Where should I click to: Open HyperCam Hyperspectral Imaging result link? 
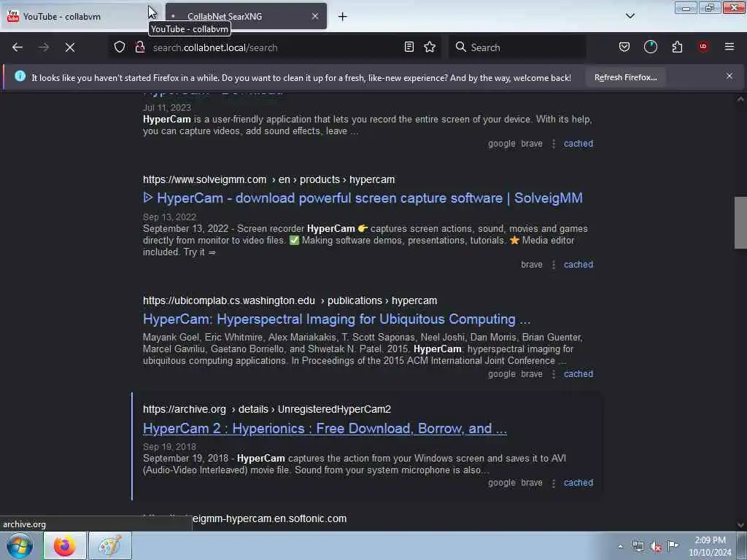(337, 319)
